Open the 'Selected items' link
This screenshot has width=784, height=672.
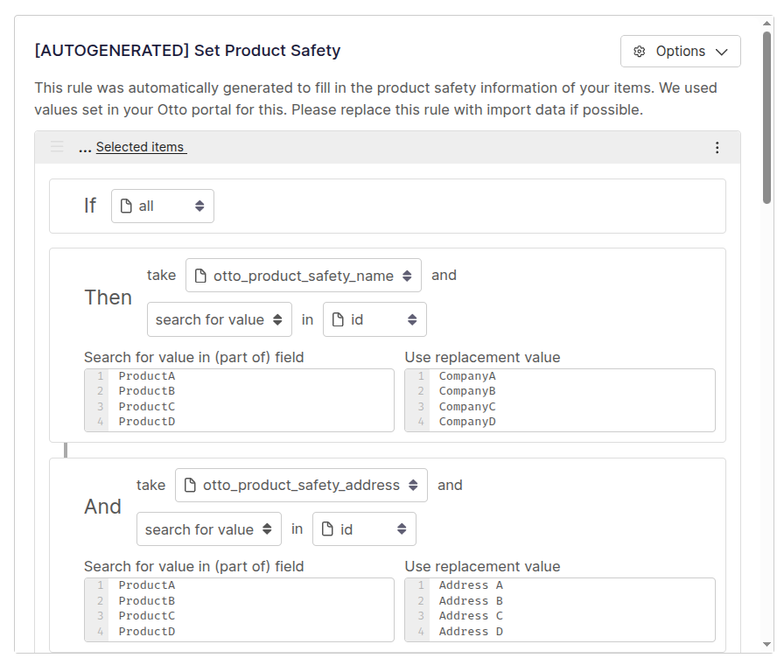(x=141, y=147)
